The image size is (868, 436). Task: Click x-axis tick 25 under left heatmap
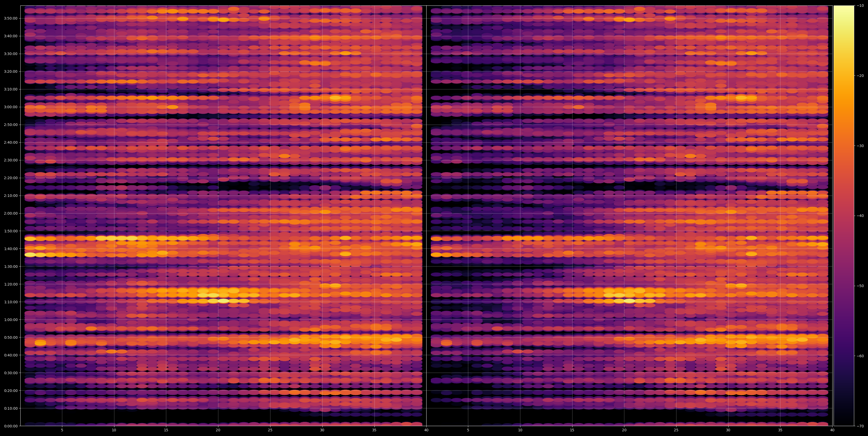(x=270, y=430)
